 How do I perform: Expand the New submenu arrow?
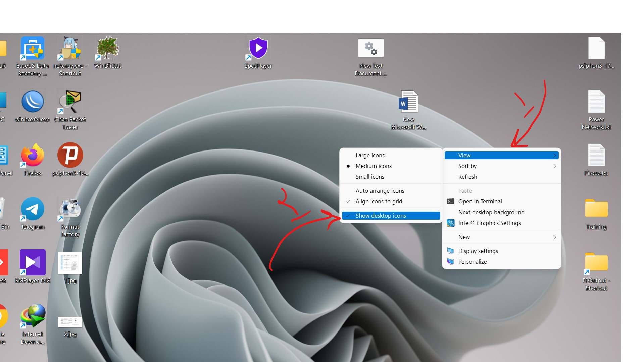point(554,237)
